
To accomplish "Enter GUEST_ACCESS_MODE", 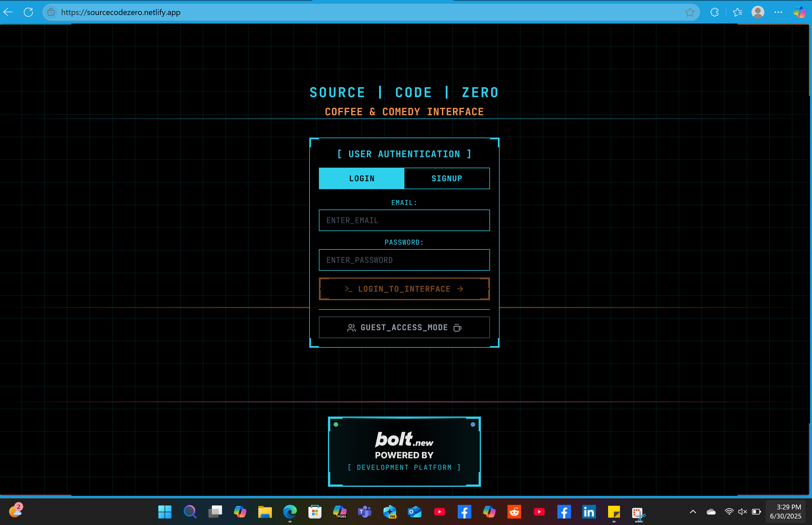I will [404, 328].
